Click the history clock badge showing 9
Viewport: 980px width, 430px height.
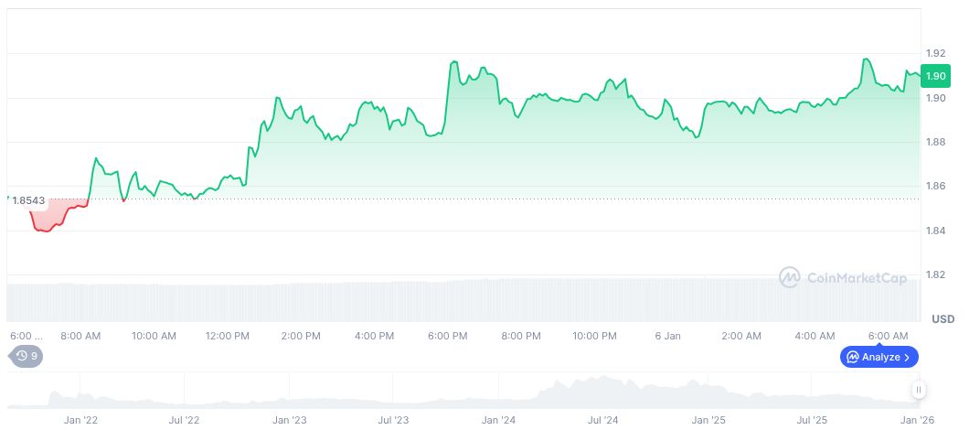pos(26,356)
